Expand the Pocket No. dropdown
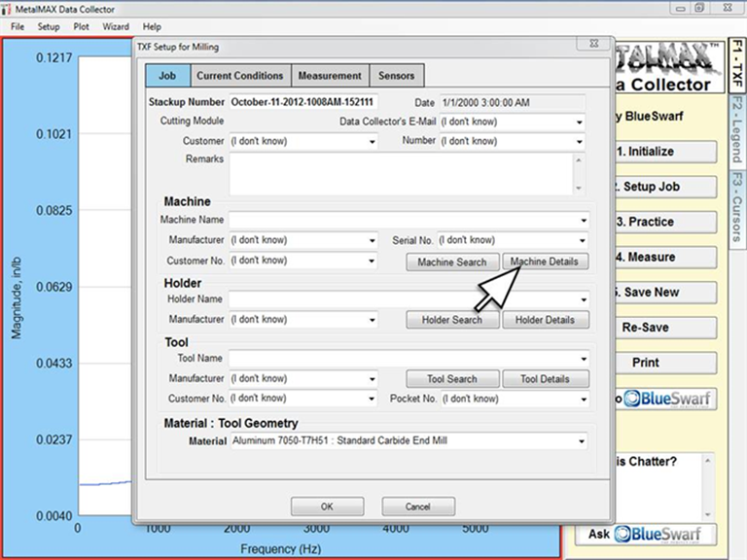The height and width of the screenshot is (560, 747). pos(584,399)
